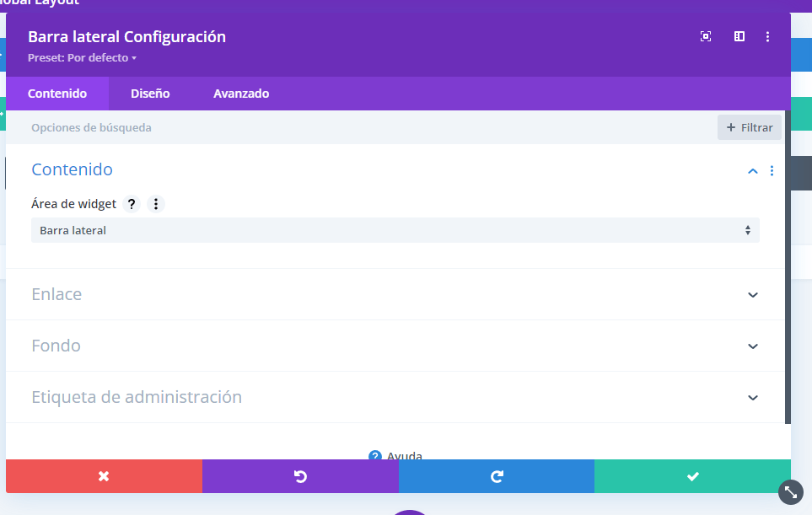
Task: Open the Barra lateral widget dropdown
Action: 395,230
